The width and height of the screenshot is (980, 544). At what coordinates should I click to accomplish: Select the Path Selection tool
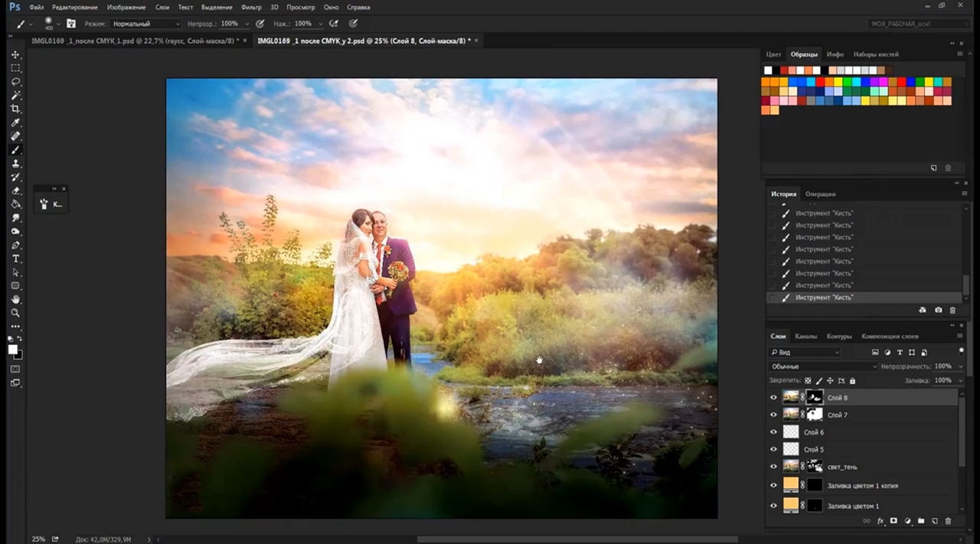[x=15, y=272]
